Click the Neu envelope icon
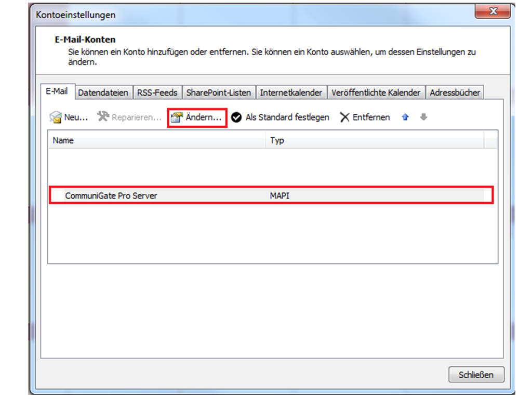Image resolution: width=532 pixels, height=399 pixels. 55,117
